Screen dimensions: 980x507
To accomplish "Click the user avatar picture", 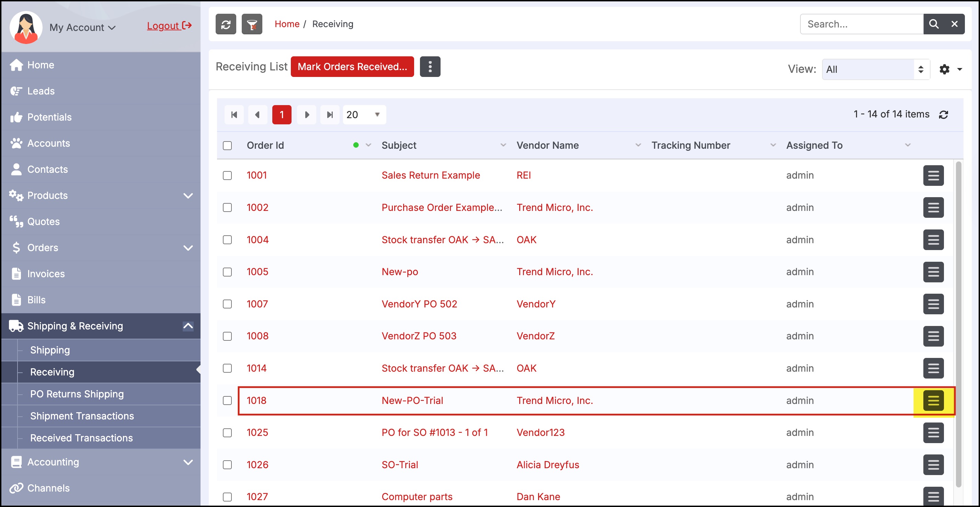I will (x=26, y=27).
